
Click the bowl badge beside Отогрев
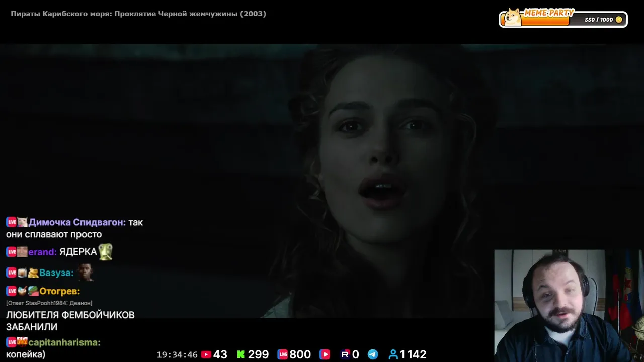point(22,291)
